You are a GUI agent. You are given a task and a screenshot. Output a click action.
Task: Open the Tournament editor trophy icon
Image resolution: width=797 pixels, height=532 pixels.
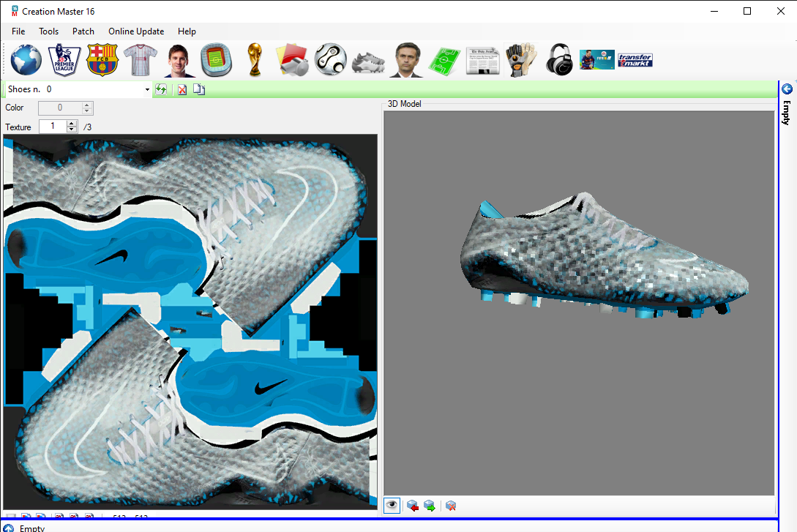(255, 60)
